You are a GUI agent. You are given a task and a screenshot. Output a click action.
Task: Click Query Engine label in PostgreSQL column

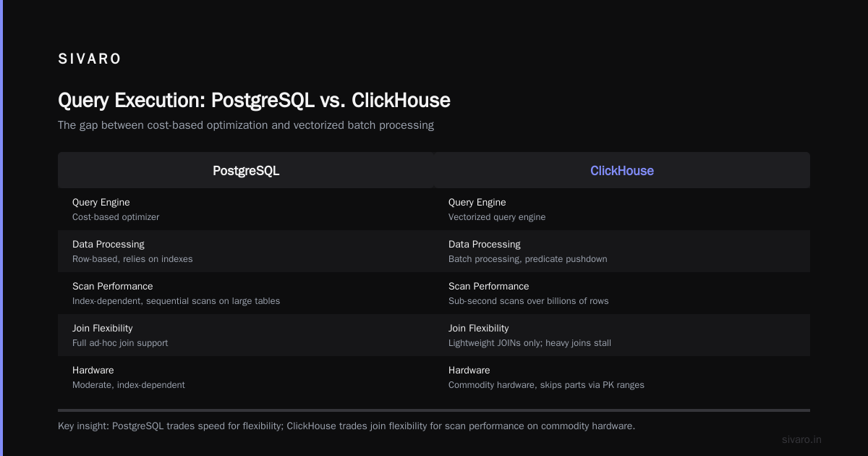[x=101, y=203]
